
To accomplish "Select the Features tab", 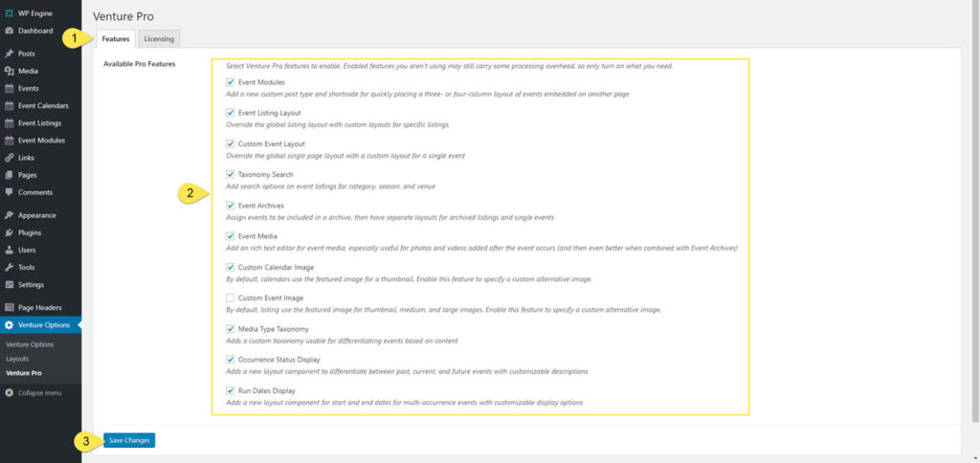I will [x=116, y=38].
